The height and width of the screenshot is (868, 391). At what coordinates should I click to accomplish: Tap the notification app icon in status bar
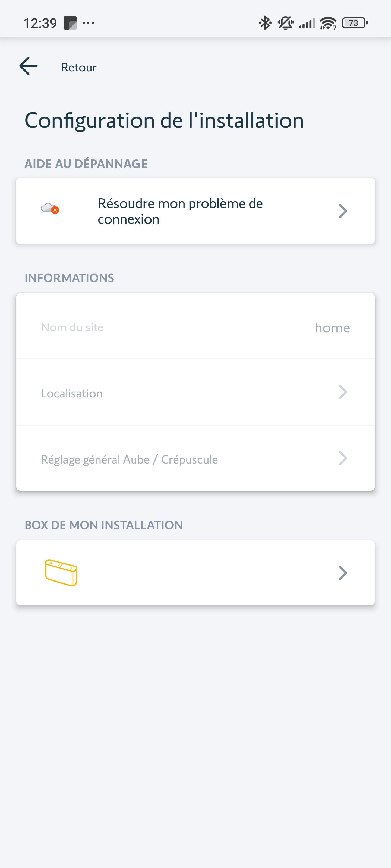70,23
